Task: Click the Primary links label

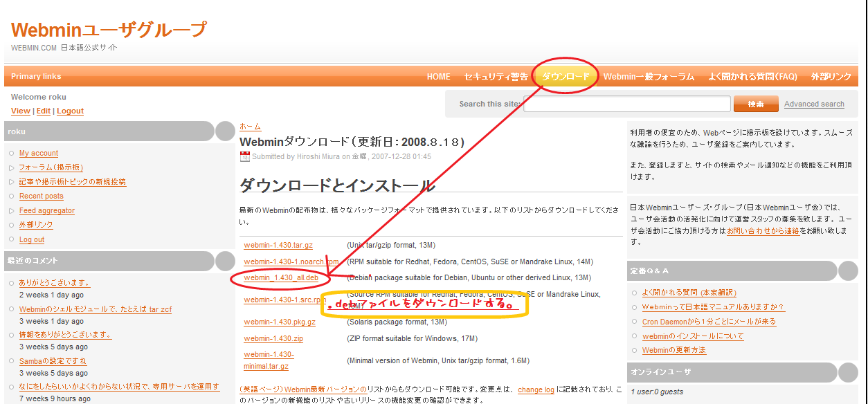Action: (36, 77)
